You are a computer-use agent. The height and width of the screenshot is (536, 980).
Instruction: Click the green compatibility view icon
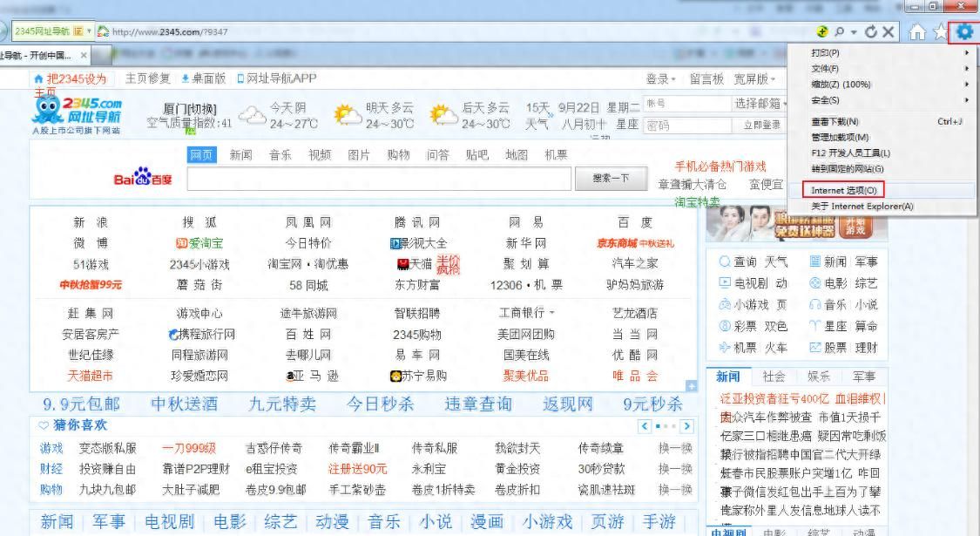[821, 31]
